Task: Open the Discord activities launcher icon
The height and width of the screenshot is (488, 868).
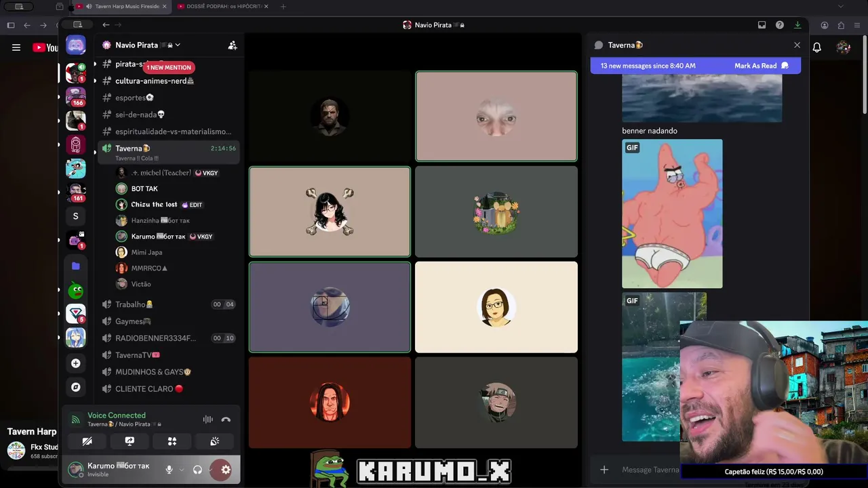Action: 172,441
